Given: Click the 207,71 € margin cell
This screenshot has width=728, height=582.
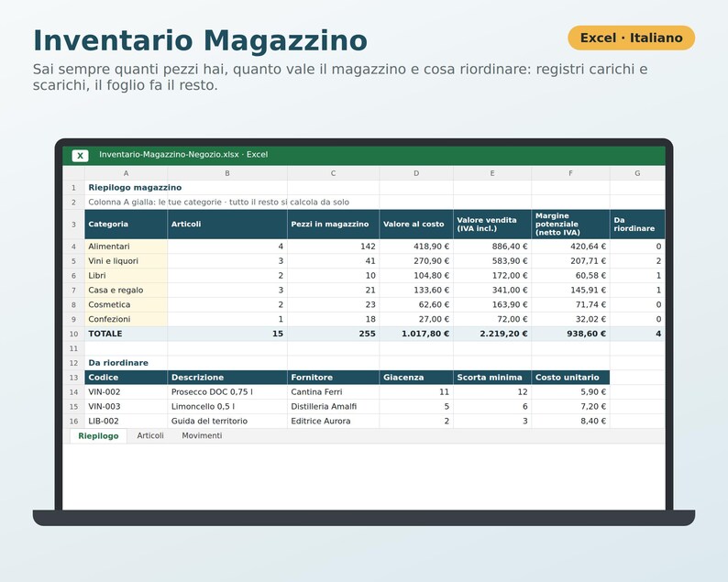Looking at the screenshot, I should [570, 261].
